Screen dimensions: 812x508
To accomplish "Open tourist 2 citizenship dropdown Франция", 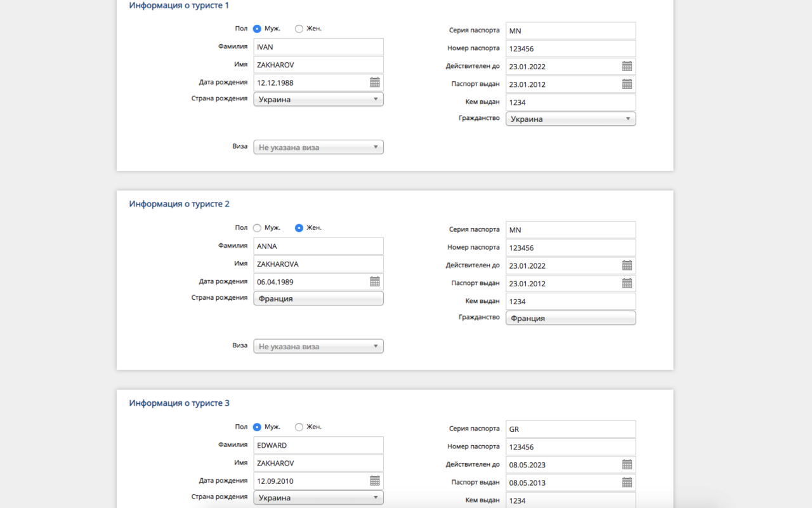I will pyautogui.click(x=571, y=318).
